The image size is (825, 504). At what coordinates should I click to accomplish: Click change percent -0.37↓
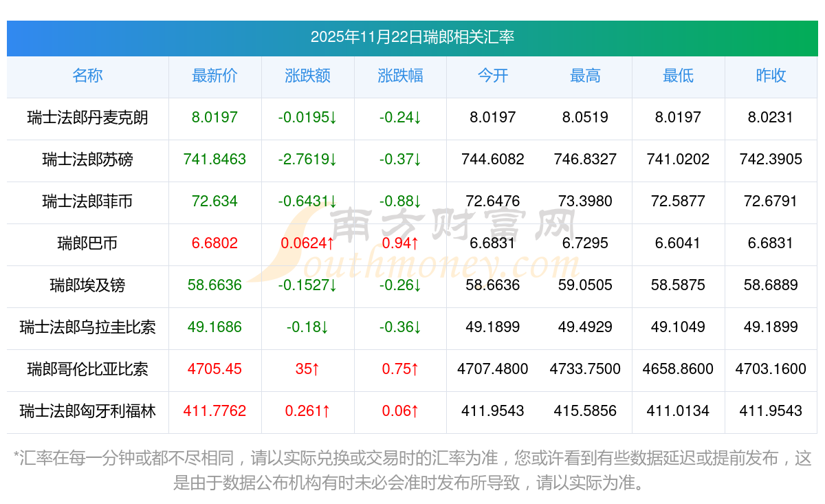coord(400,160)
